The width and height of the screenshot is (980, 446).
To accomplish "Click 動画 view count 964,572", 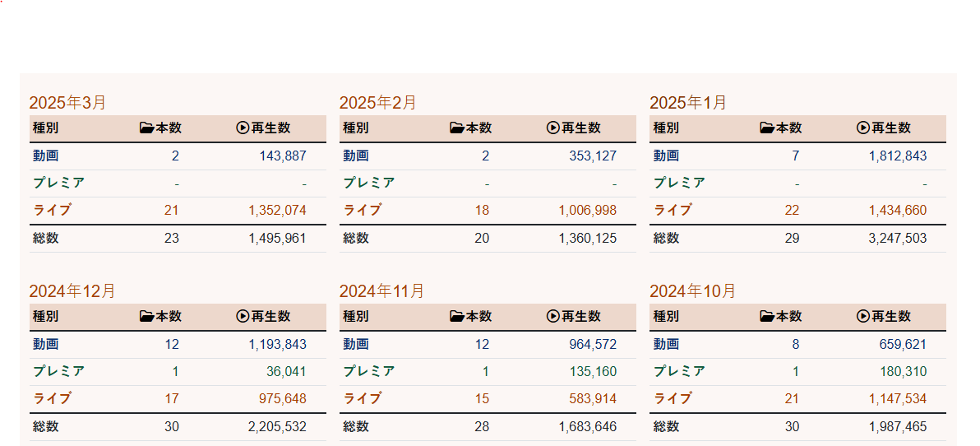I will (x=593, y=344).
